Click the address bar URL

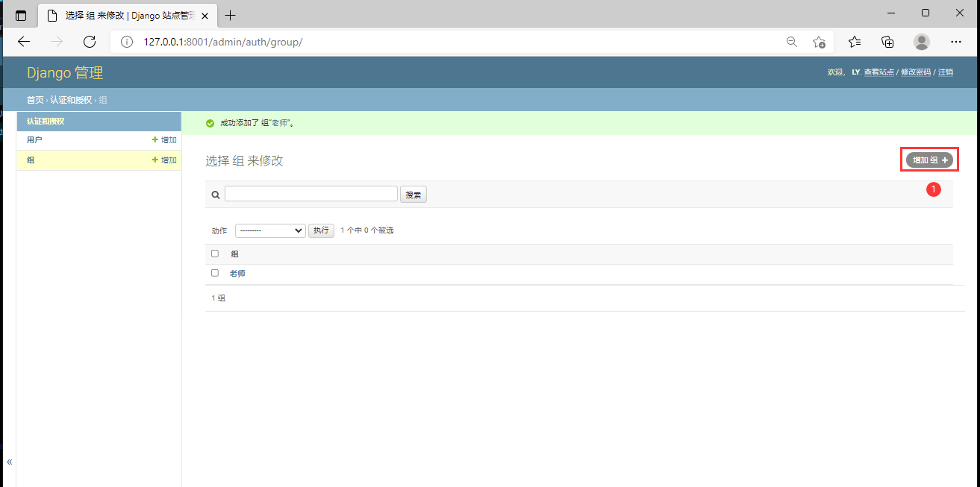[x=223, y=42]
